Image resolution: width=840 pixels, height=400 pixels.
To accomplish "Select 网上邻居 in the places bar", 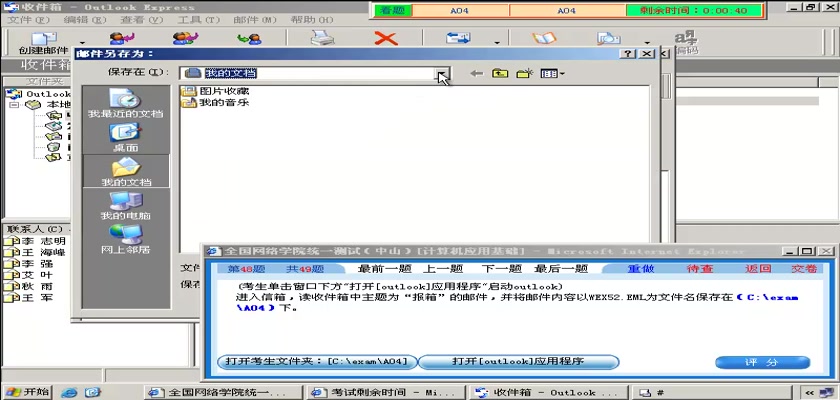I will (x=126, y=239).
